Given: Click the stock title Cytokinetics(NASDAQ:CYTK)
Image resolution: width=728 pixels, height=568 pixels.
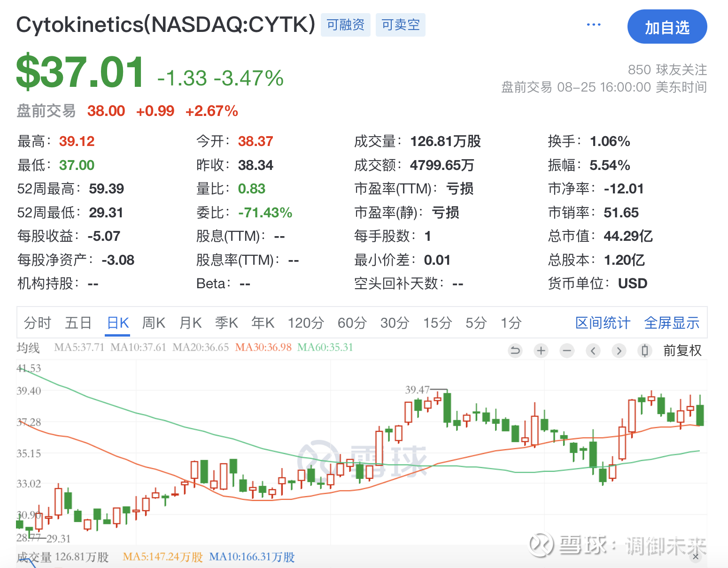Looking at the screenshot, I should pos(166,24).
